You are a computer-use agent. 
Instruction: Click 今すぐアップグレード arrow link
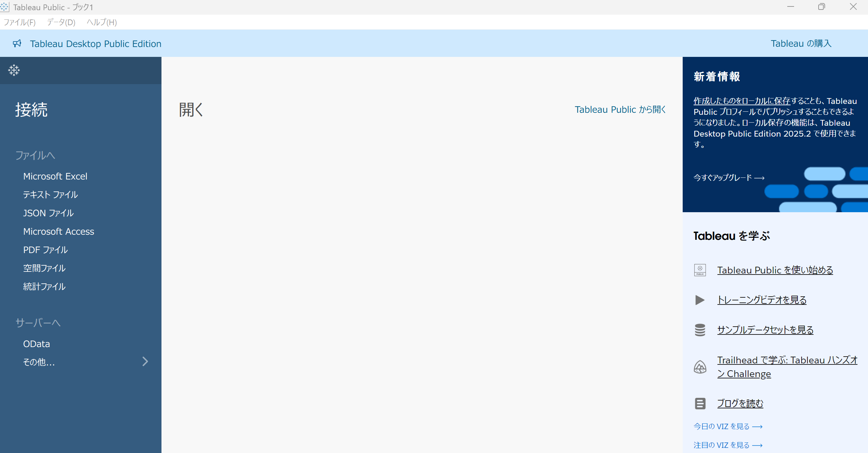[729, 178]
